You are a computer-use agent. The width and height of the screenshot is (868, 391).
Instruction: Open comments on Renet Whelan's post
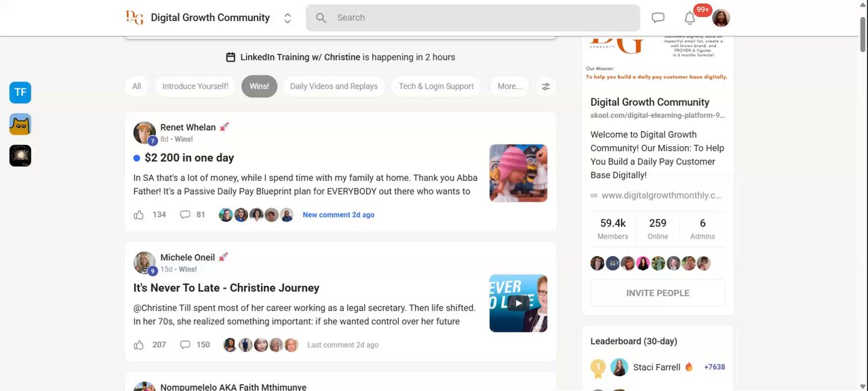point(185,215)
